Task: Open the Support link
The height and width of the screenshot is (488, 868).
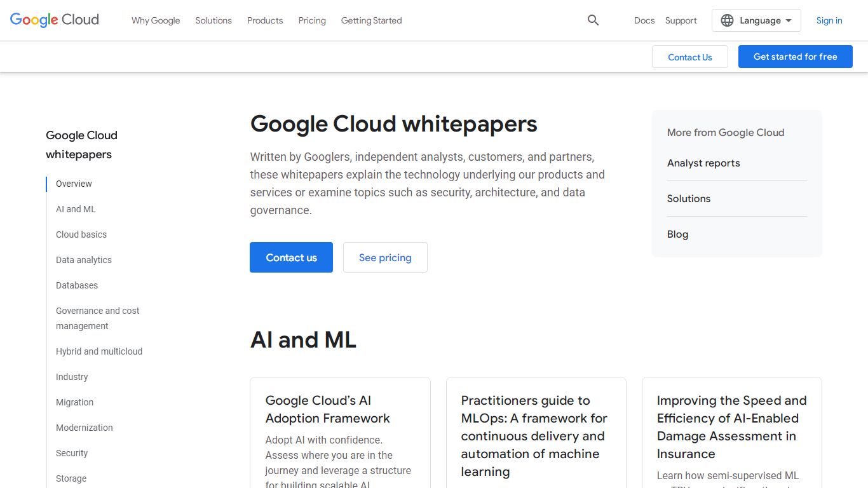Action: [x=681, y=20]
